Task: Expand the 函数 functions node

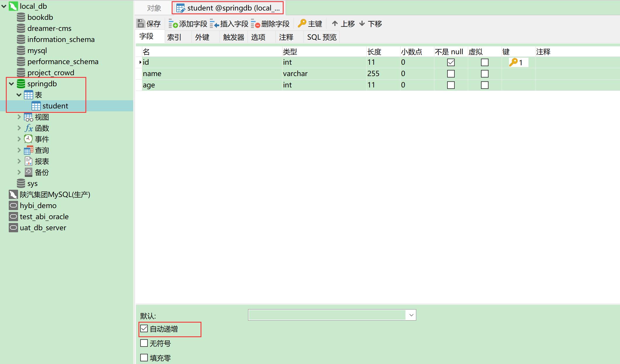Action: [x=19, y=128]
